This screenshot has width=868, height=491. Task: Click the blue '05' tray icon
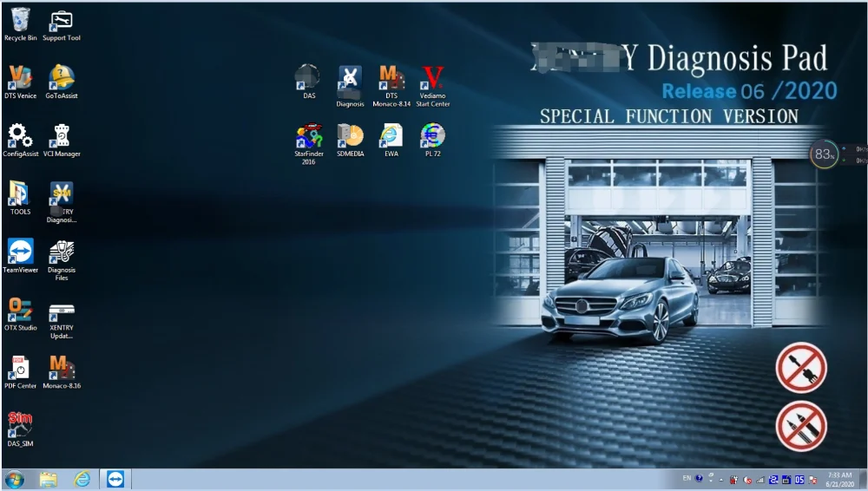point(799,480)
